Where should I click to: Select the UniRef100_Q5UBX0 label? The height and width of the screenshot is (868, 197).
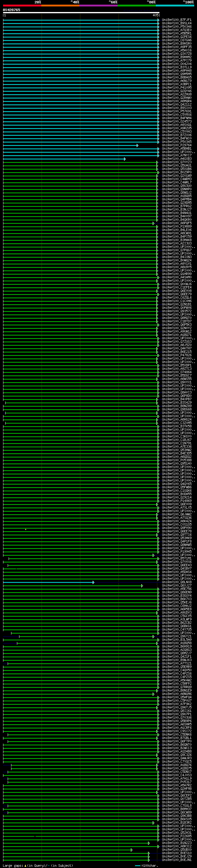[177, 850]
